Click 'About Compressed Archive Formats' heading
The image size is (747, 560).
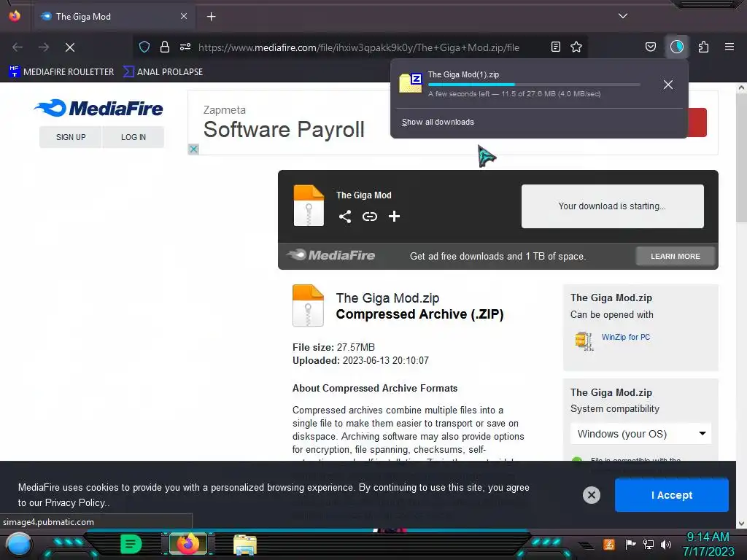[375, 388]
